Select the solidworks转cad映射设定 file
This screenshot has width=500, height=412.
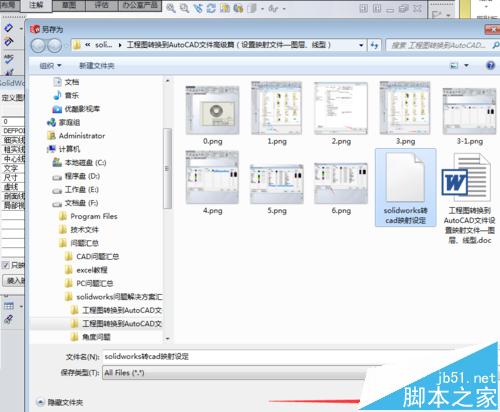405,188
